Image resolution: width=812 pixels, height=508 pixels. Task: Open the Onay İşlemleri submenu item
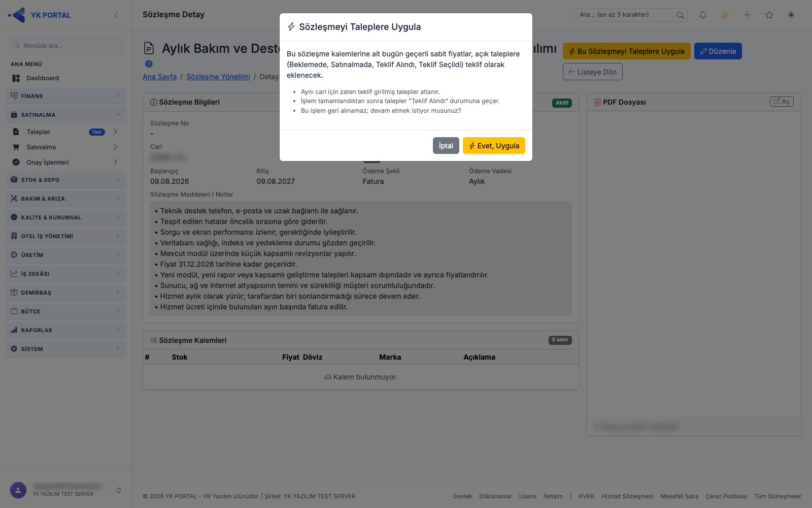click(66, 163)
